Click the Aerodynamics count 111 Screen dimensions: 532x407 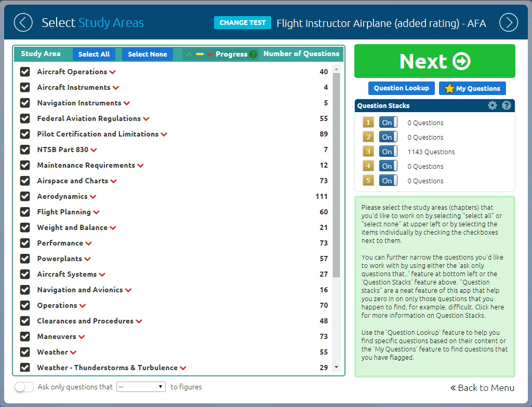pos(322,196)
